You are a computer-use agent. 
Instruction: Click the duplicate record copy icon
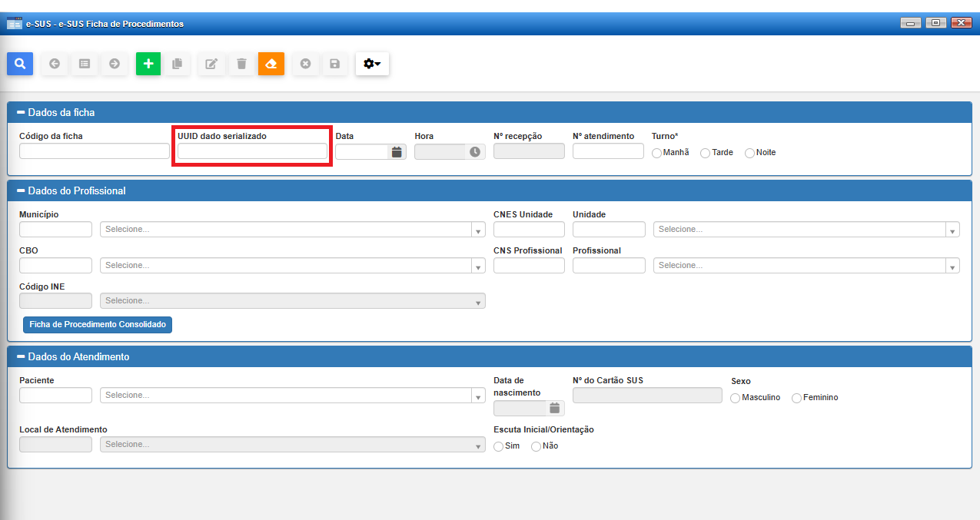coord(177,64)
